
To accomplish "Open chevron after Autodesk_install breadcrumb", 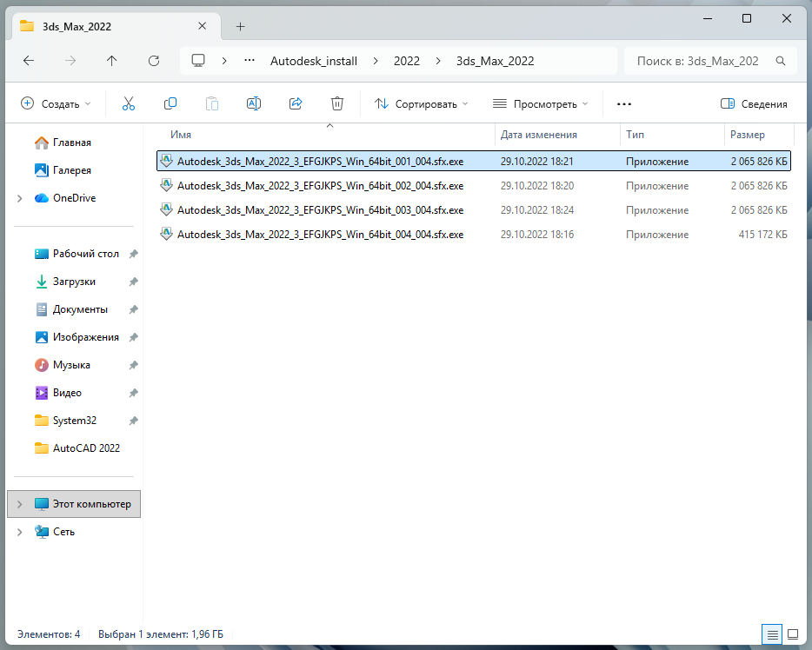I will pyautogui.click(x=376, y=61).
